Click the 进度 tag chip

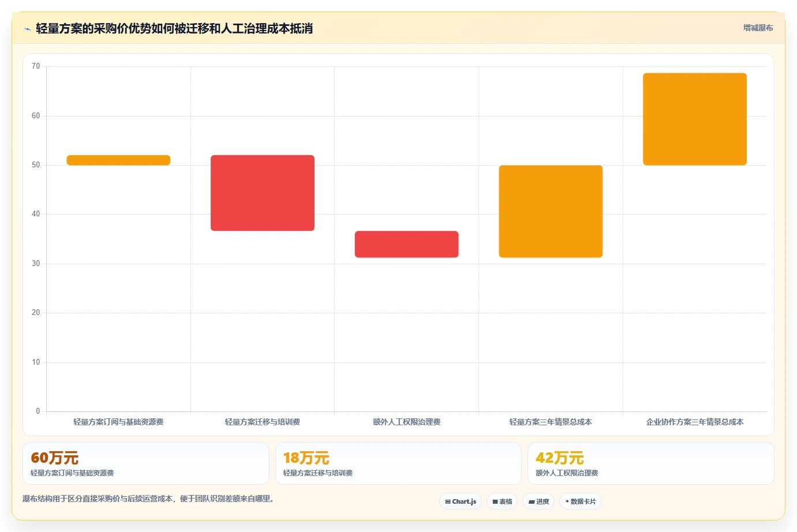pos(538,501)
